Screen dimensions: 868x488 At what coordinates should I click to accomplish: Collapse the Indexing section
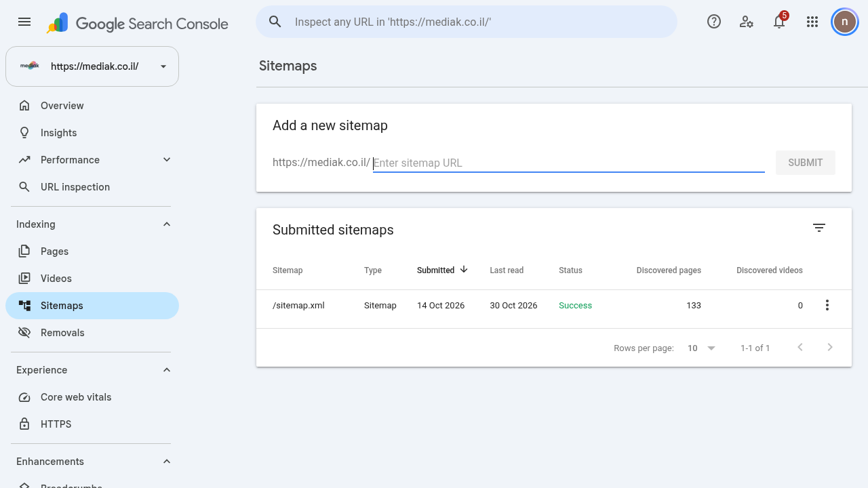167,224
